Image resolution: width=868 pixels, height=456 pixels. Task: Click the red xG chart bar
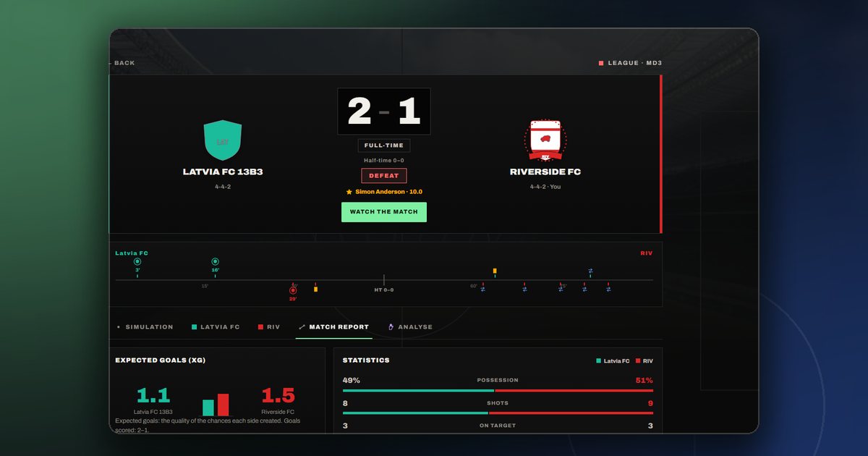pos(223,405)
